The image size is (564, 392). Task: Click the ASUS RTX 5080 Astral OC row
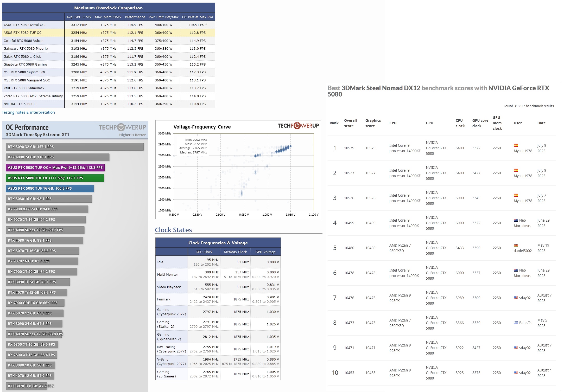tap(109, 25)
